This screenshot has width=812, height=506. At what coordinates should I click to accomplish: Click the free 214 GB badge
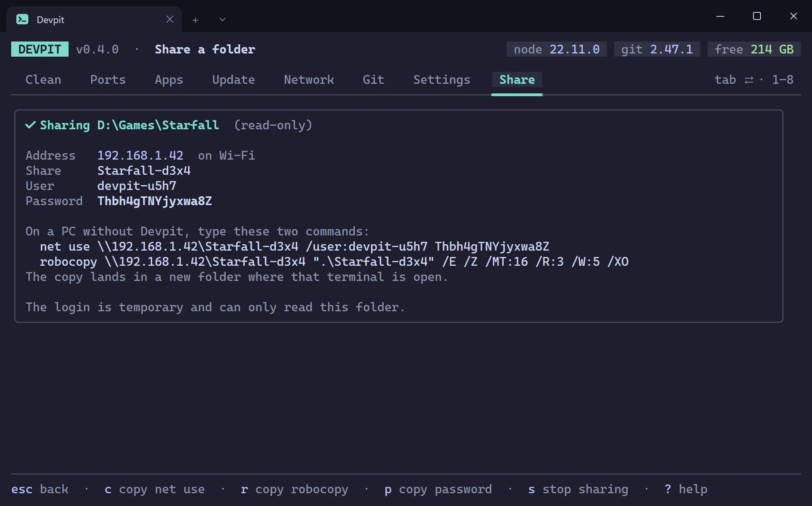pos(754,49)
